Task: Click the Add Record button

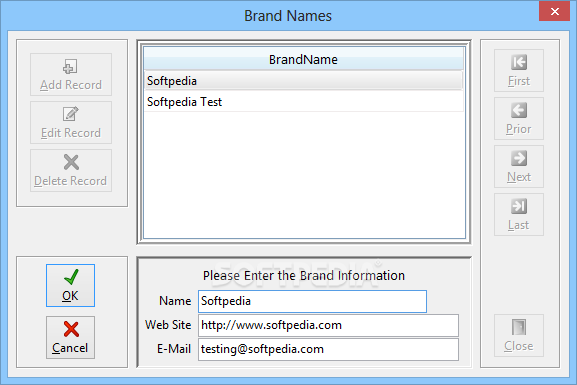Action: [71, 74]
